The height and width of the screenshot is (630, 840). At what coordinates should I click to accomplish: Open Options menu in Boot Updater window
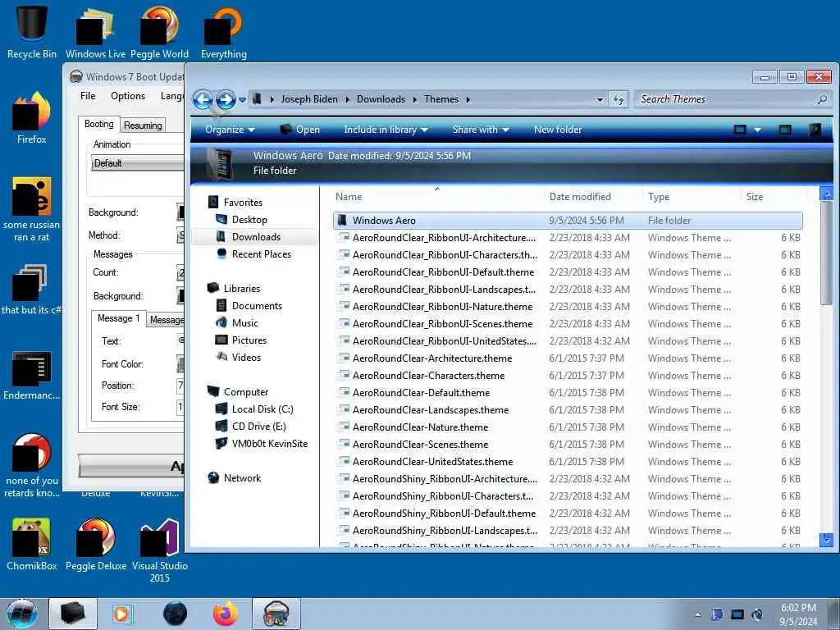(128, 96)
